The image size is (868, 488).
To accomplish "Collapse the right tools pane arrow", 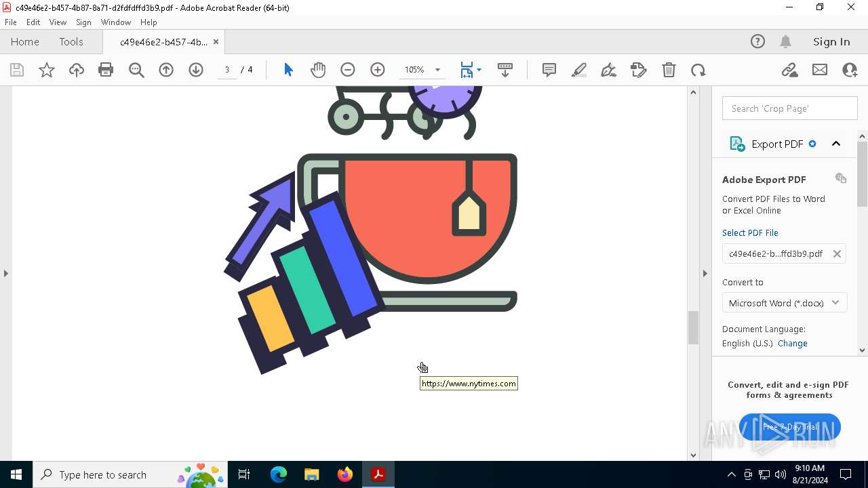I will tap(705, 273).
